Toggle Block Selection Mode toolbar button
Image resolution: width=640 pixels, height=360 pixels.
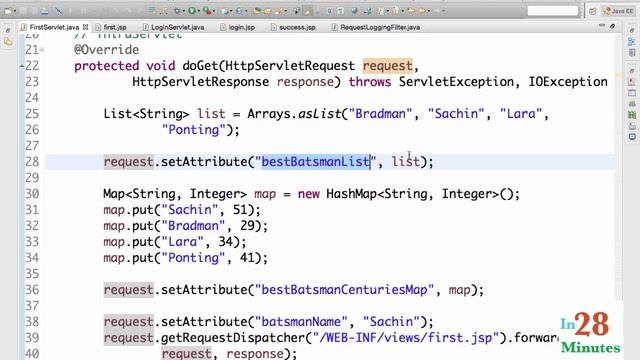[329, 11]
